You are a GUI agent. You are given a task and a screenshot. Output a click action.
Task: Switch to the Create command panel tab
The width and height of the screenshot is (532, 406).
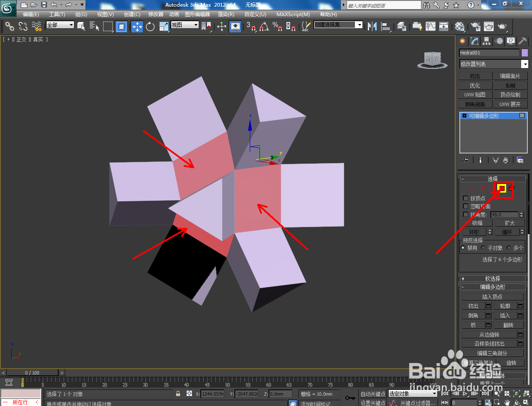[462, 41]
